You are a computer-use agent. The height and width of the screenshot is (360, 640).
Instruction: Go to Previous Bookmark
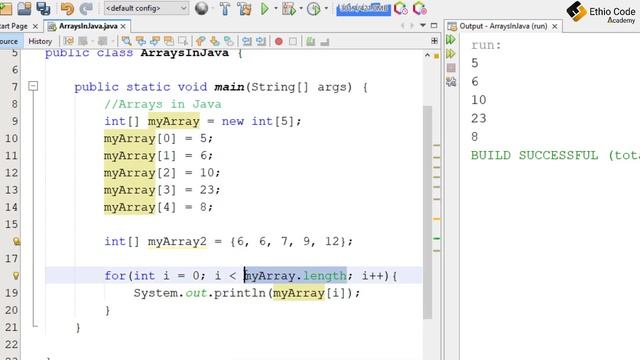[200, 41]
